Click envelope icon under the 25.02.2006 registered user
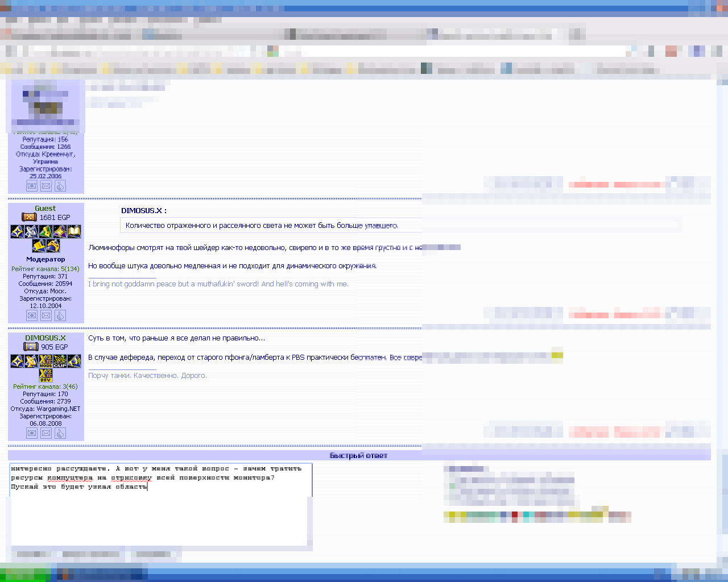The image size is (728, 582). point(46,186)
